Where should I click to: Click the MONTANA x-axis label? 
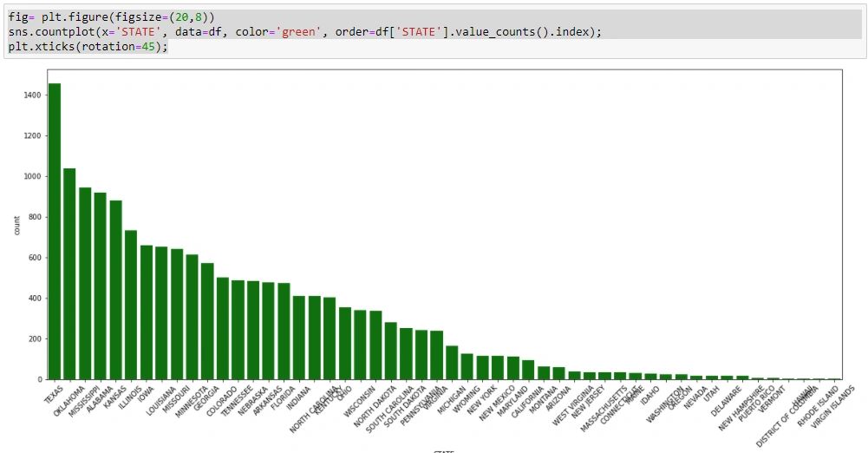tap(544, 398)
